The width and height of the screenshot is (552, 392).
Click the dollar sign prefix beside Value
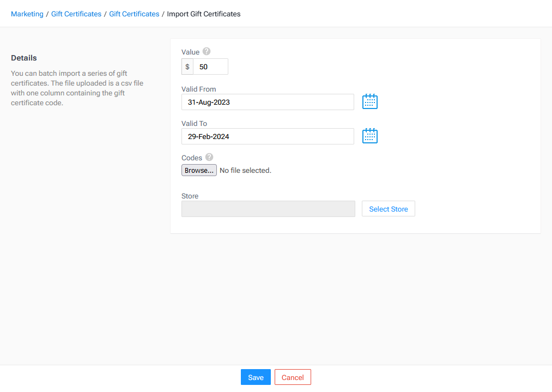[187, 66]
